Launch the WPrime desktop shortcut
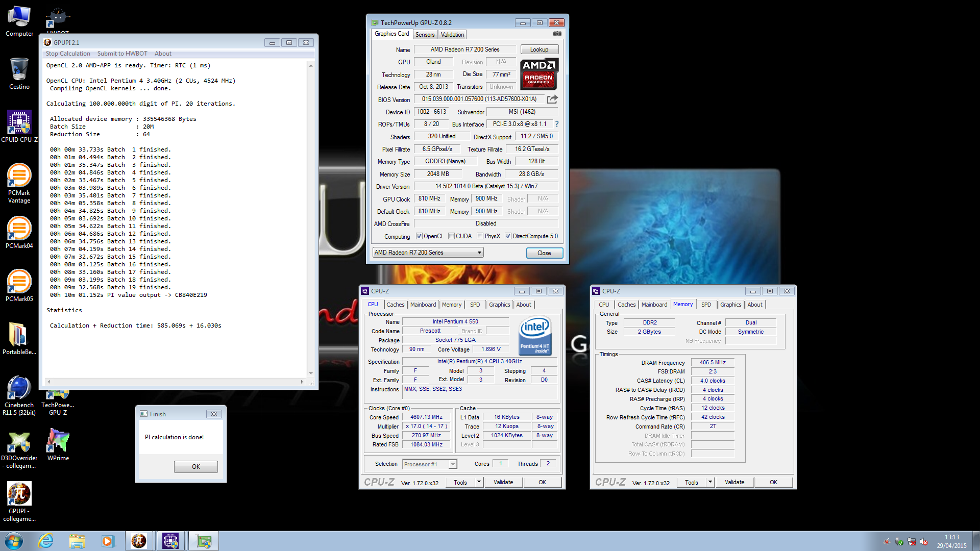 (58, 445)
